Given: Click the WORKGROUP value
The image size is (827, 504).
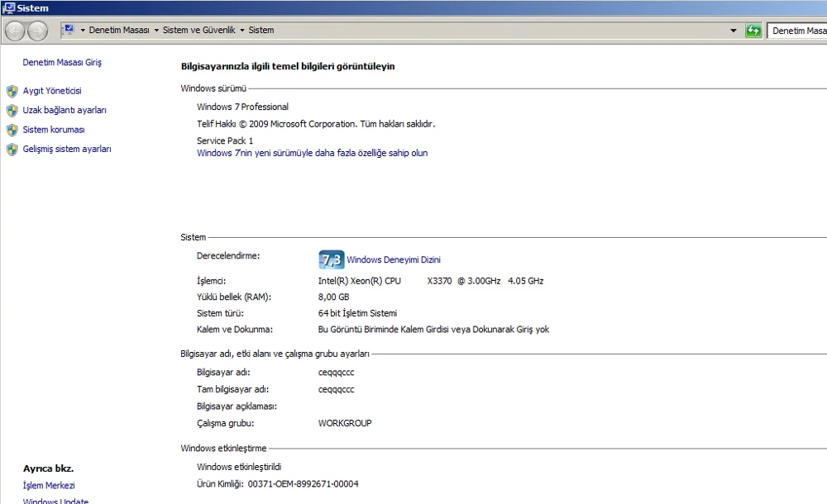Looking at the screenshot, I should [344, 423].
